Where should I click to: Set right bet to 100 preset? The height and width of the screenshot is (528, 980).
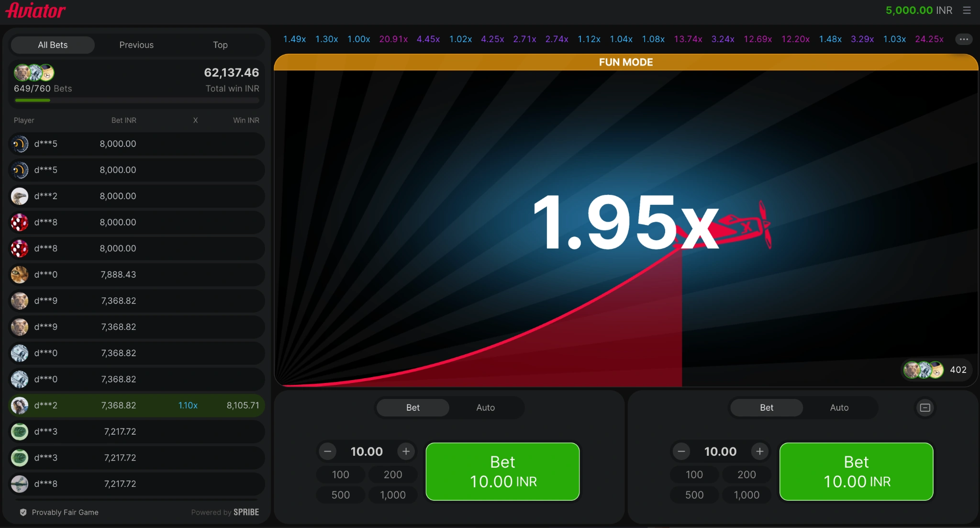[694, 474]
